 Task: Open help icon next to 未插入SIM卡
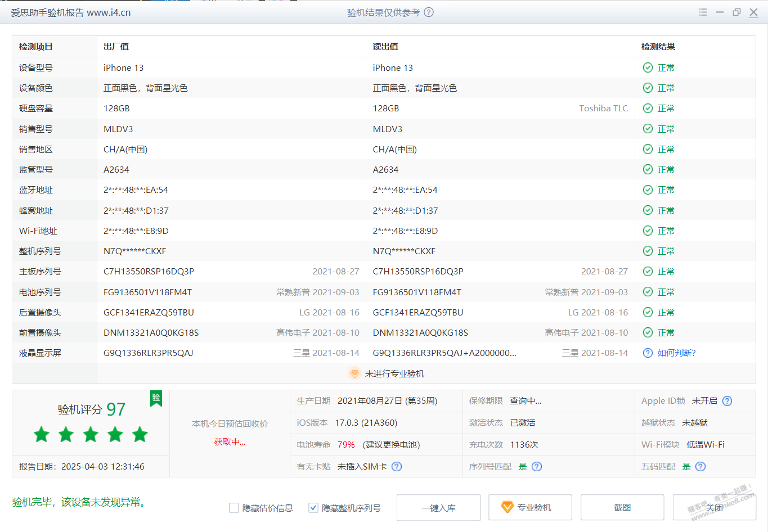pyautogui.click(x=397, y=466)
